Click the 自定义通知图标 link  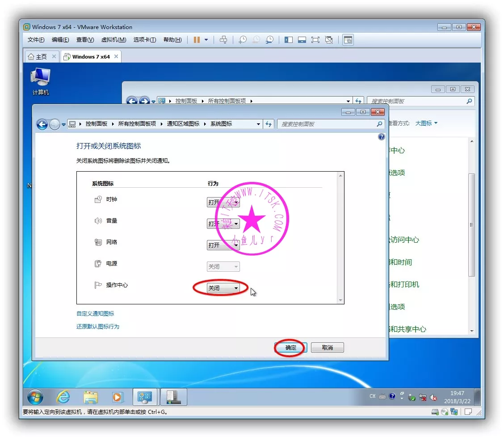click(x=95, y=314)
